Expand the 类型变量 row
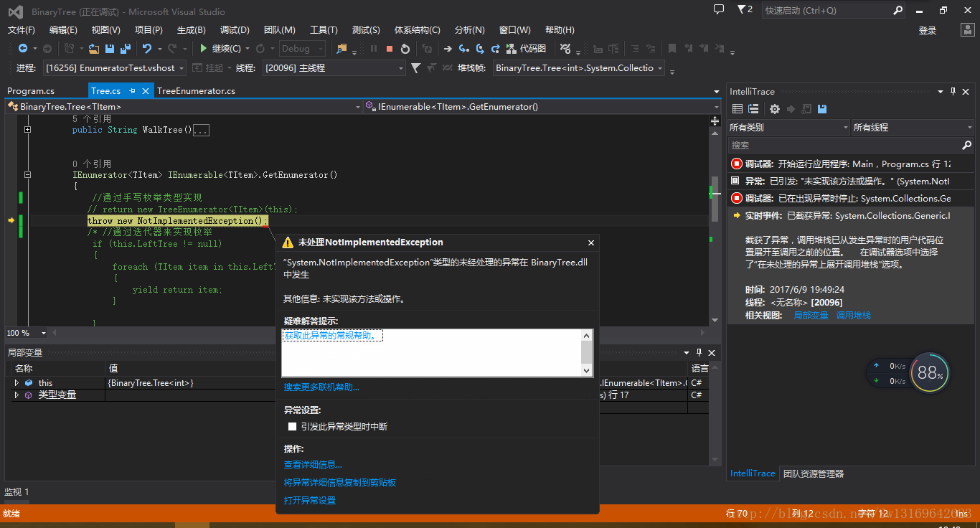The width and height of the screenshot is (980, 528). click(x=17, y=395)
